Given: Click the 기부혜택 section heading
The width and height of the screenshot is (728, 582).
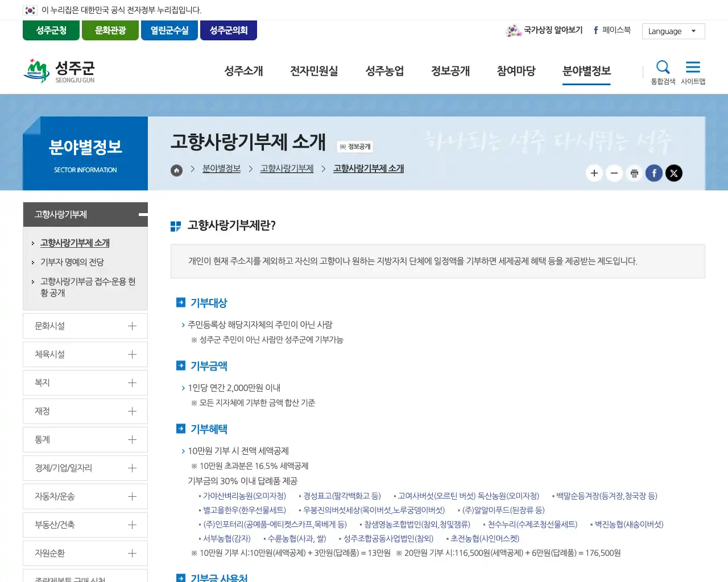Looking at the screenshot, I should 209,429.
